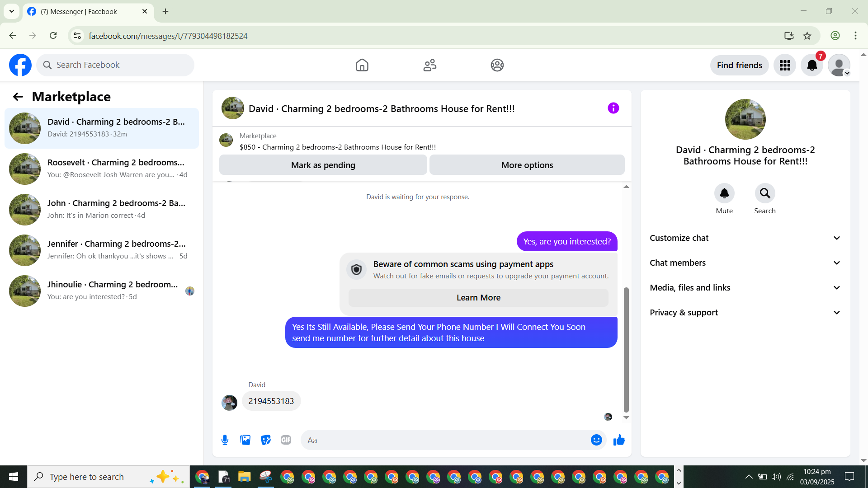Open John conversation in chat list
The image size is (868, 488).
102,210
